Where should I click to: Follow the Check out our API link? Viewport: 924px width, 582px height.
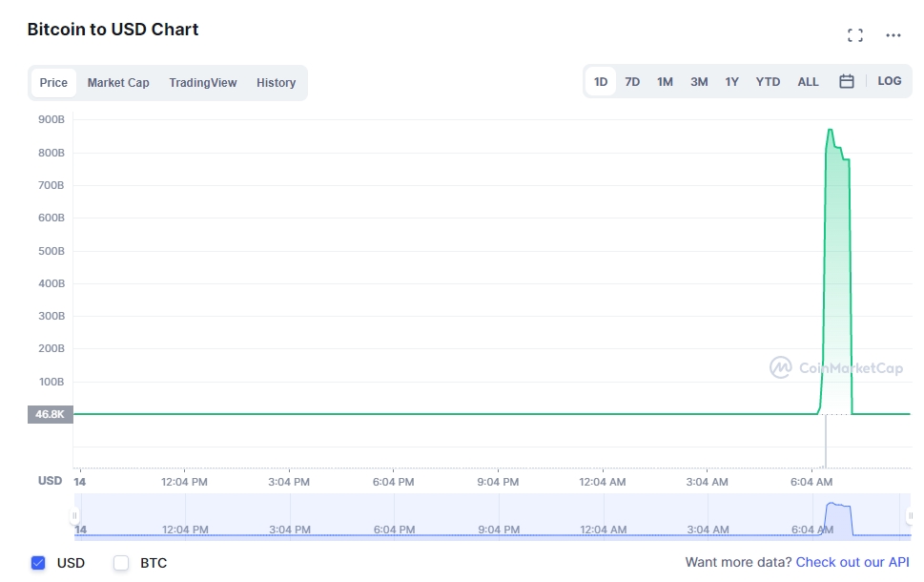coord(852,562)
